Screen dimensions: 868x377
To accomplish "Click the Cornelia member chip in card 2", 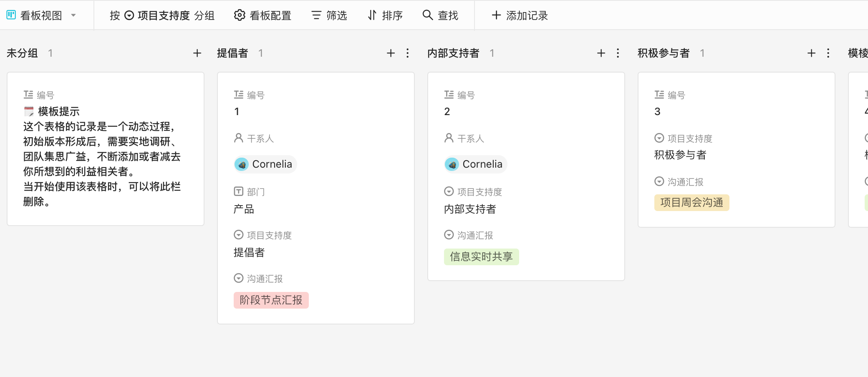I will 476,164.
